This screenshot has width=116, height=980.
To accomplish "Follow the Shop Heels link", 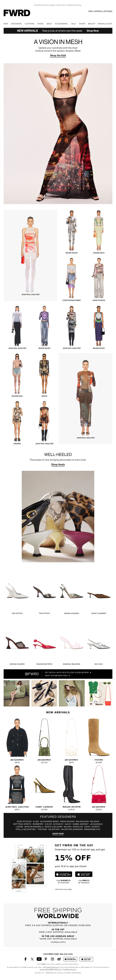I will (58, 465).
